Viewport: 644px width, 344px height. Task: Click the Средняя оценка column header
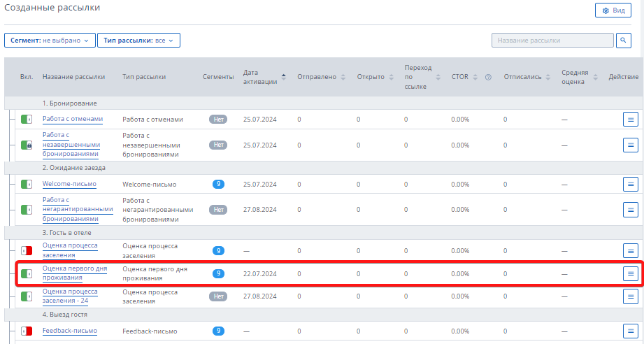[x=573, y=77]
